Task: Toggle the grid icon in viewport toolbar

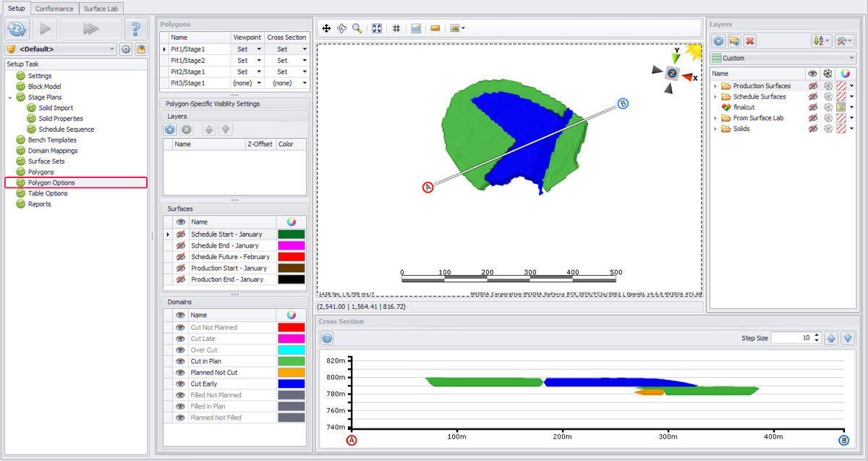Action: tap(396, 28)
